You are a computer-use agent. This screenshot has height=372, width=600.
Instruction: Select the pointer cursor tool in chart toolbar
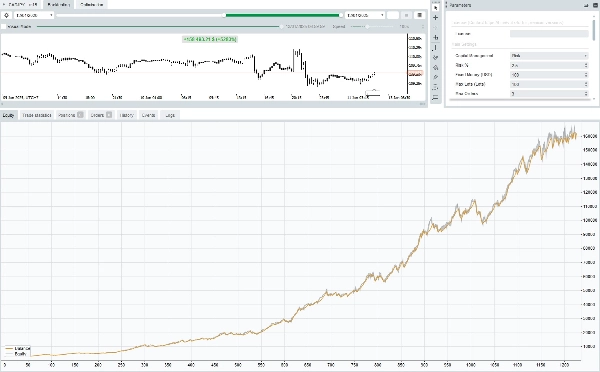[x=435, y=8]
